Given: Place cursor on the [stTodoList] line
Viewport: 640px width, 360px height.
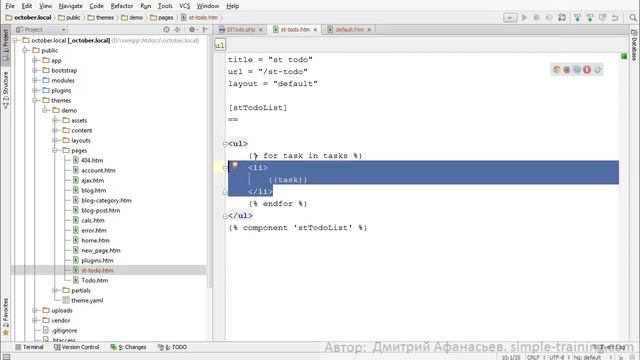Looking at the screenshot, I should click(x=258, y=108).
